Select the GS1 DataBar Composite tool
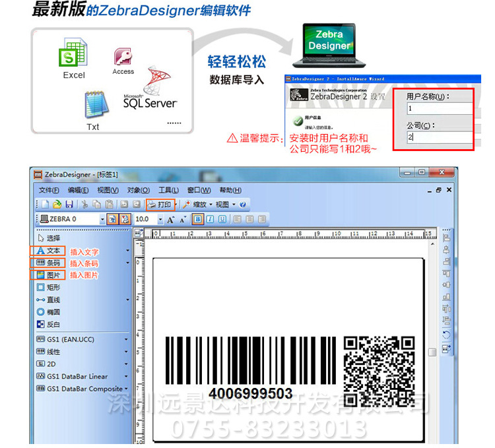The width and height of the screenshot is (495, 448). (80, 389)
